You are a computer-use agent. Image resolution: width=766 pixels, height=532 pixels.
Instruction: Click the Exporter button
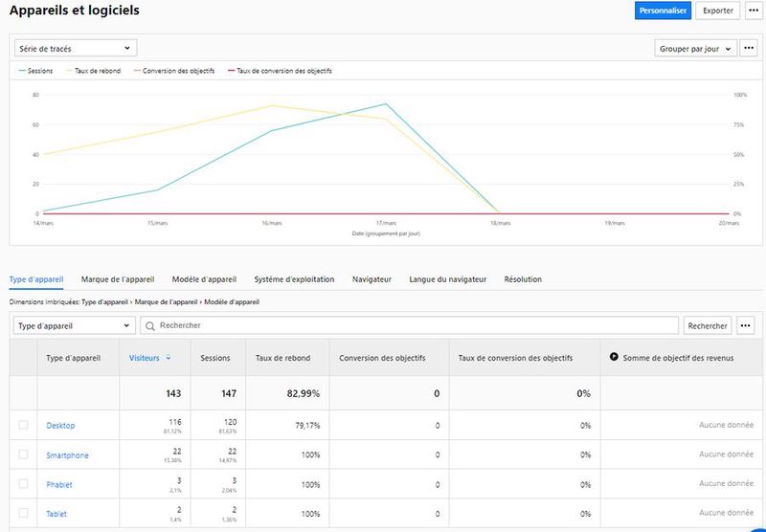[x=718, y=11]
